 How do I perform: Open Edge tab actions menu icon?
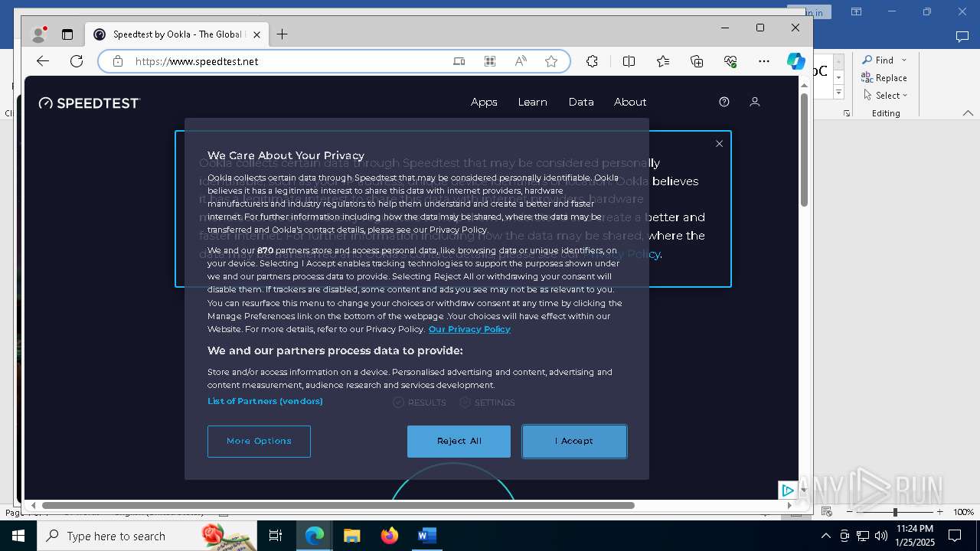click(x=67, y=34)
